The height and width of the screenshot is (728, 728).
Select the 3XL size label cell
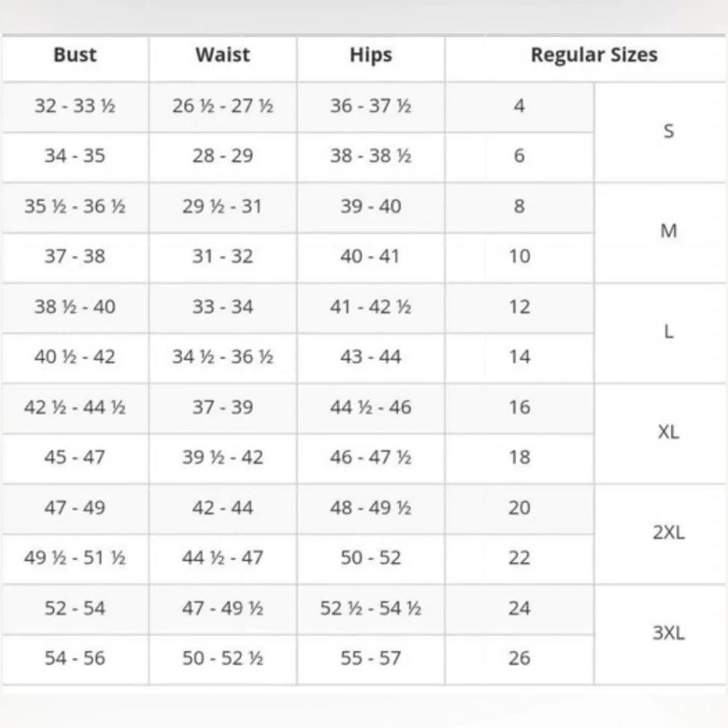tap(668, 633)
